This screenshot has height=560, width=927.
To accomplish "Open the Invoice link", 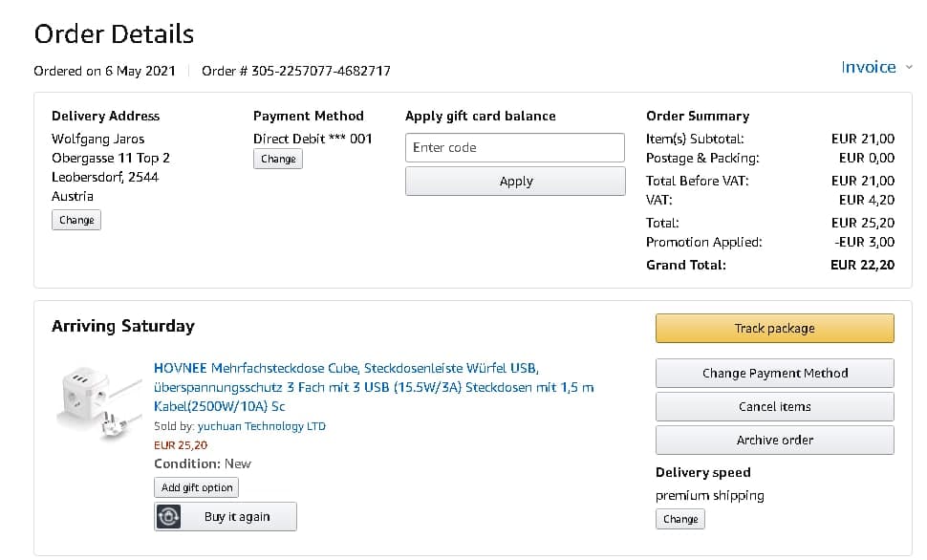I will tap(868, 67).
